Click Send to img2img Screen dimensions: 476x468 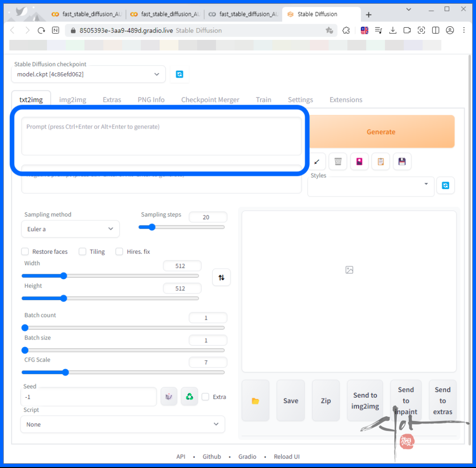pyautogui.click(x=365, y=401)
